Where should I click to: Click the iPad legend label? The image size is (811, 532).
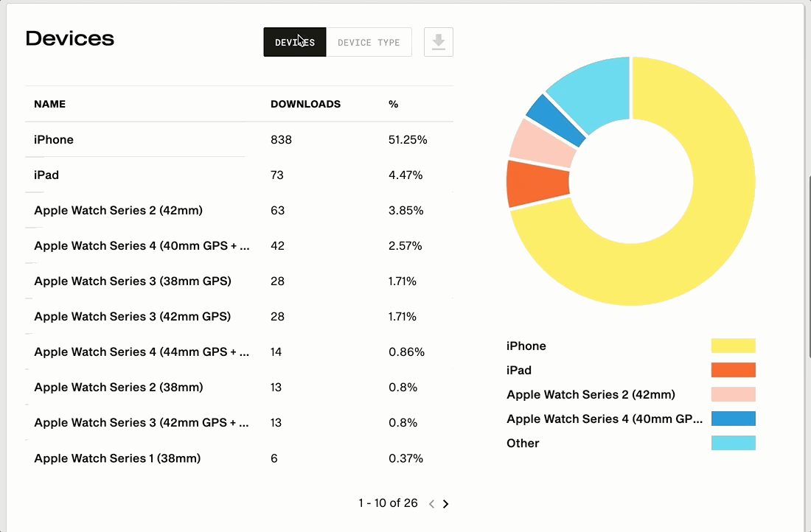[x=519, y=370]
